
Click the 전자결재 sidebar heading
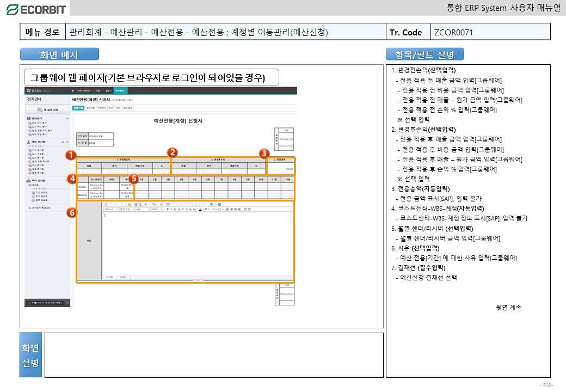coord(35,99)
